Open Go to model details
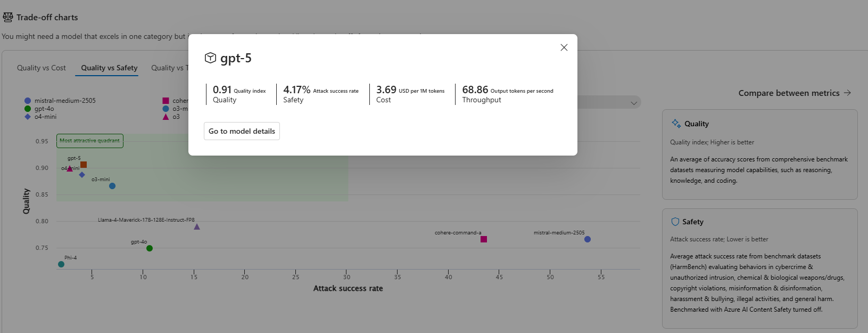Image resolution: width=868 pixels, height=333 pixels. 242,131
